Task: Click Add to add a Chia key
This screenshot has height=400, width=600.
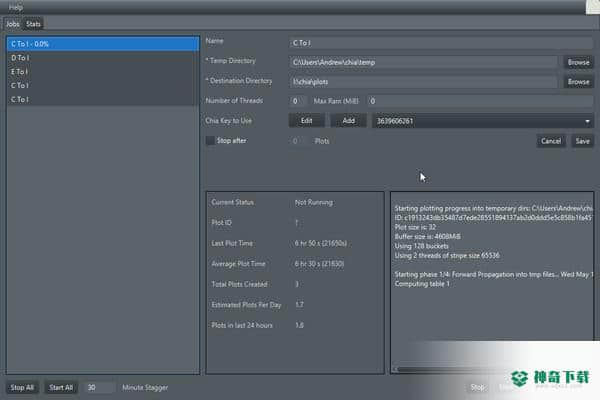Action: tap(348, 121)
